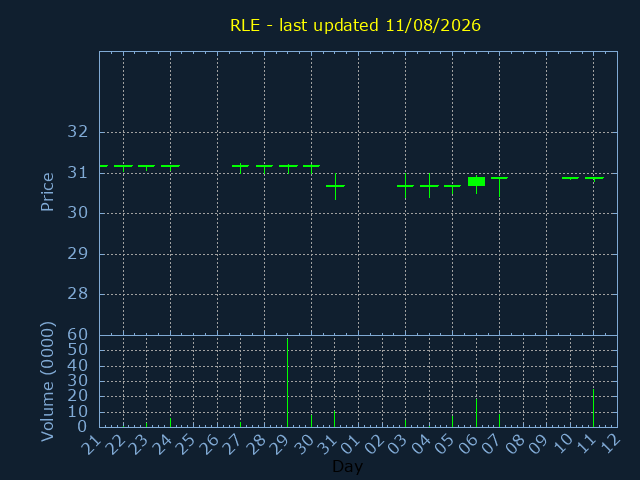Select the day 31 candlestick cross
Screen dimensions: 640x480
pyautogui.click(x=336, y=187)
